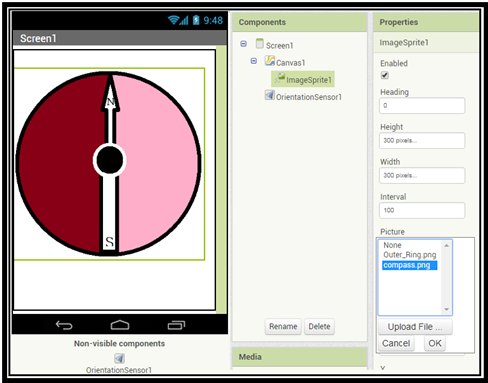Screen dimensions: 488x383
Task: Select the Screen1 component icon in tree
Action: click(x=260, y=44)
